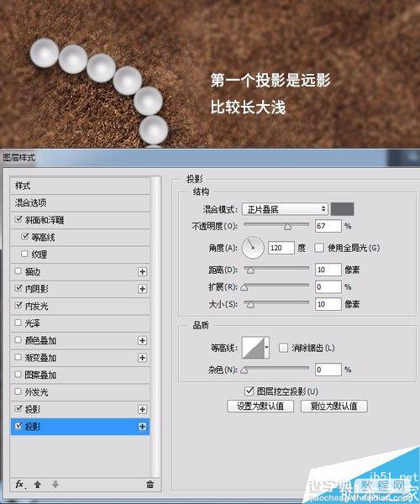Open the 等高线 contour picker arrow
The image size is (420, 504).
pos(267,348)
